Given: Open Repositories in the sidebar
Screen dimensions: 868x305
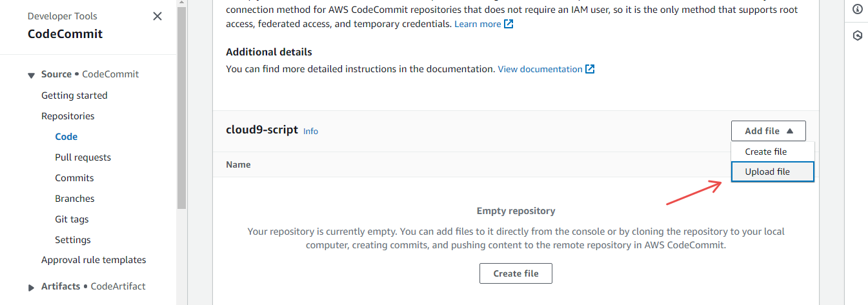Looking at the screenshot, I should pos(68,116).
